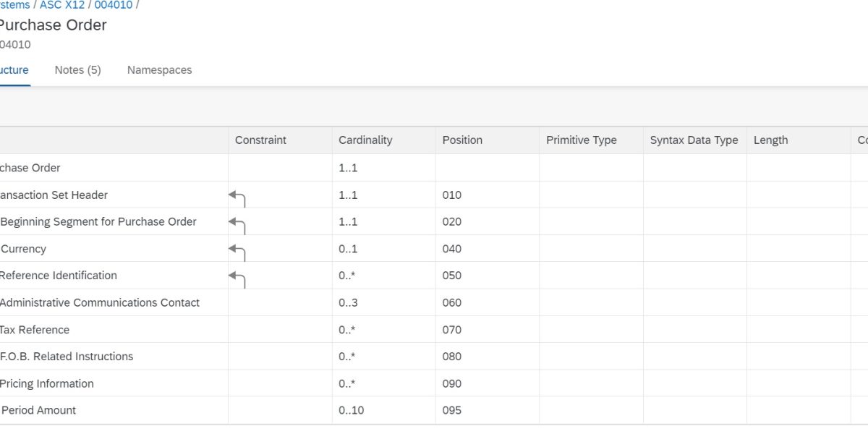Sort by the Cardinality column header
The height and width of the screenshot is (434, 868).
coord(365,140)
